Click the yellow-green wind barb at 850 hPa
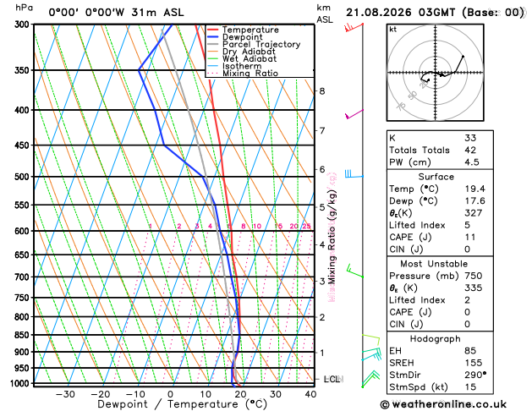 coord(370,339)
